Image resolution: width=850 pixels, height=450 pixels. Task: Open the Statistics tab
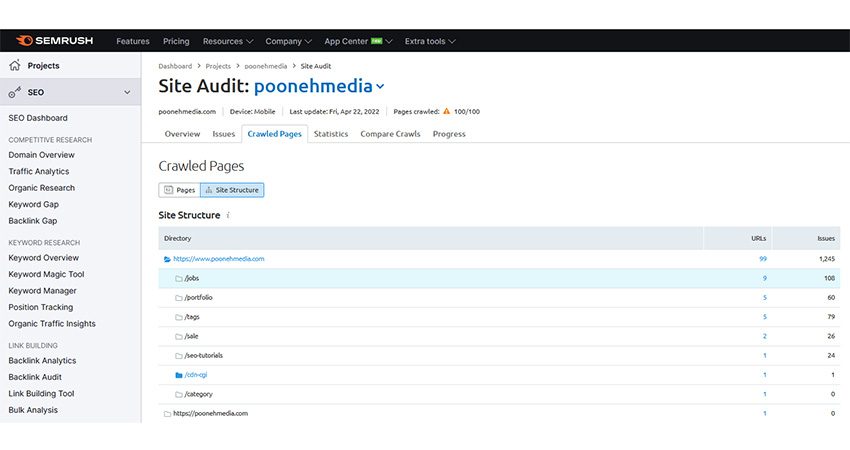pyautogui.click(x=331, y=134)
